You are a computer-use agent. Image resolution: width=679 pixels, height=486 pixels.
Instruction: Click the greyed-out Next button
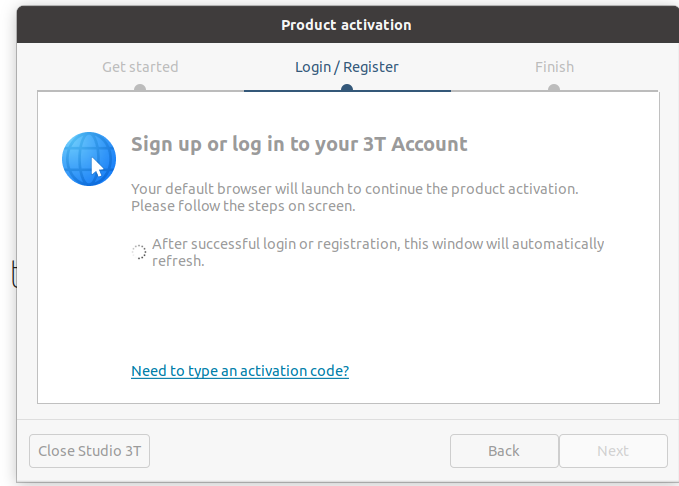(613, 451)
